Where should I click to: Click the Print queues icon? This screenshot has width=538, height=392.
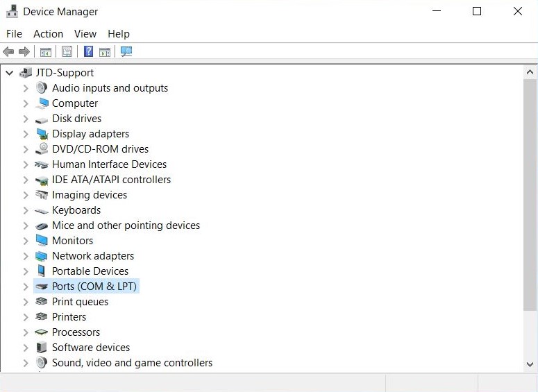pyautogui.click(x=41, y=301)
